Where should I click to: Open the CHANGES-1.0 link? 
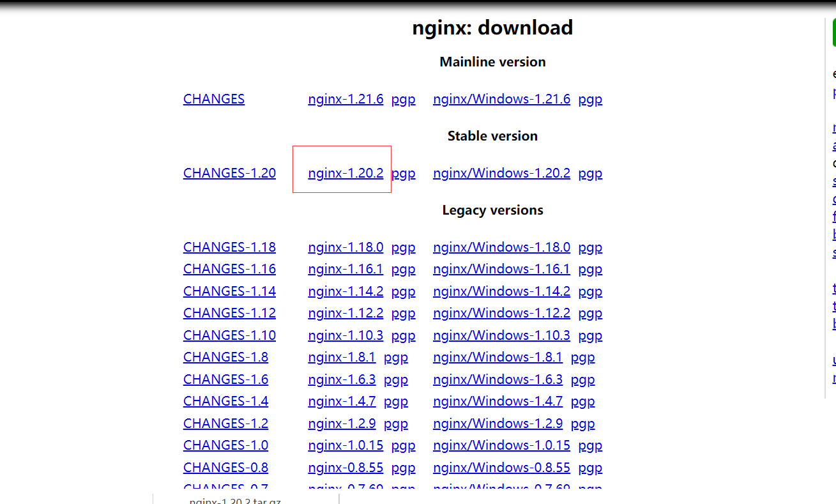(x=225, y=445)
